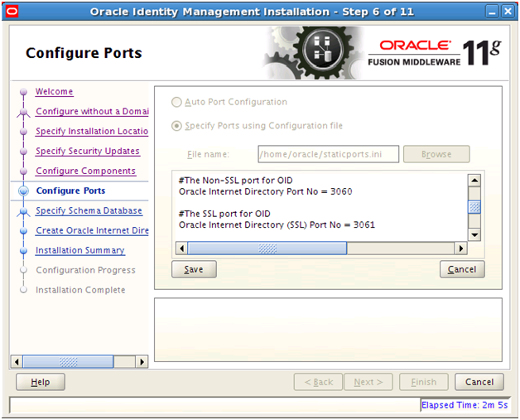520x420 pixels.
Task: Select Auto Port Configuration radio button
Action: tap(176, 102)
